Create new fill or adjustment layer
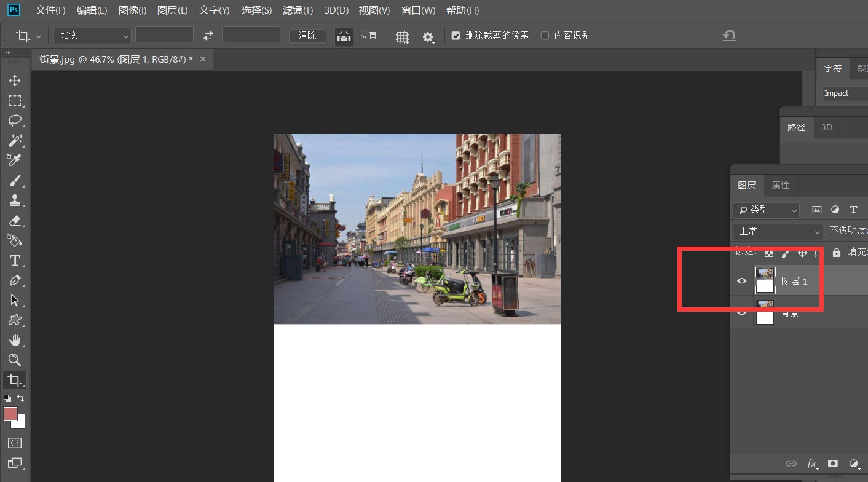 [854, 464]
